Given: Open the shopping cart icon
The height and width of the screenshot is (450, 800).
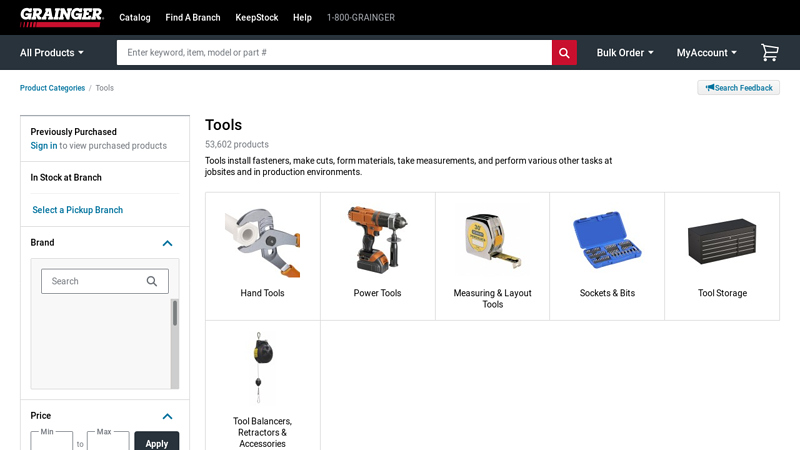Looking at the screenshot, I should pyautogui.click(x=769, y=53).
